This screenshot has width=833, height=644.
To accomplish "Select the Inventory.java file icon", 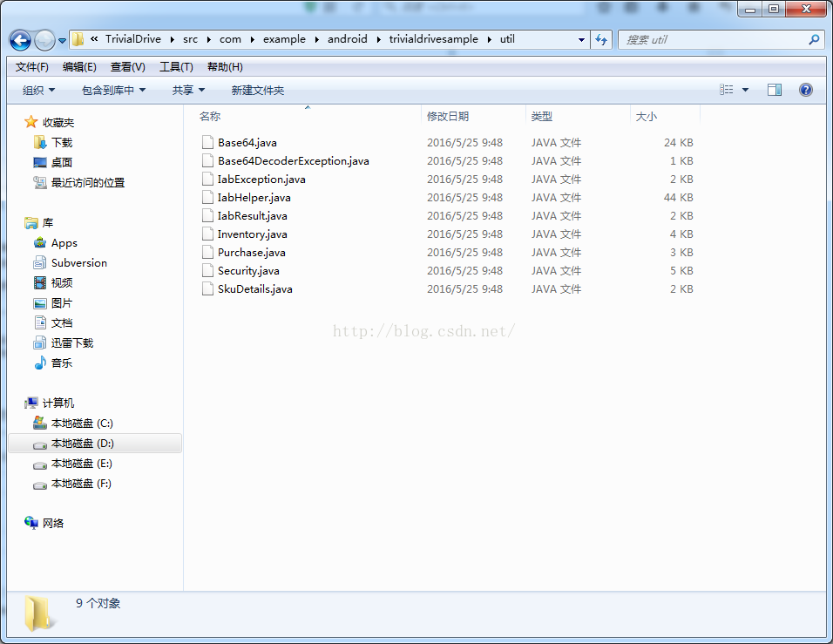I will 207,234.
